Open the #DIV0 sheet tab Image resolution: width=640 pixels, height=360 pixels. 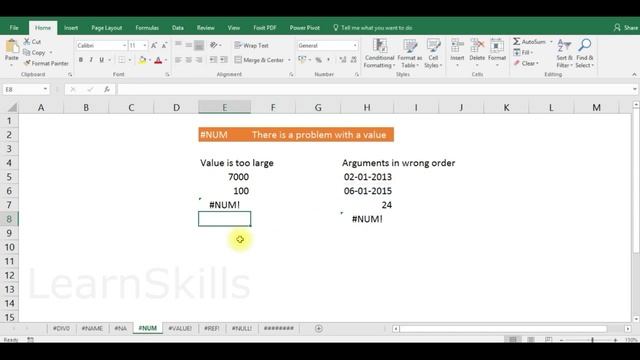[61, 328]
